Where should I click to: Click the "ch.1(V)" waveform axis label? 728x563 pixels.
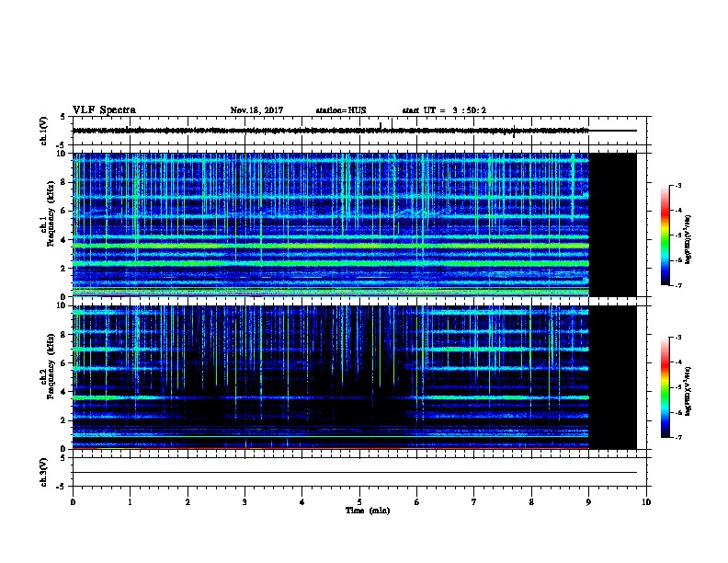coord(43,131)
